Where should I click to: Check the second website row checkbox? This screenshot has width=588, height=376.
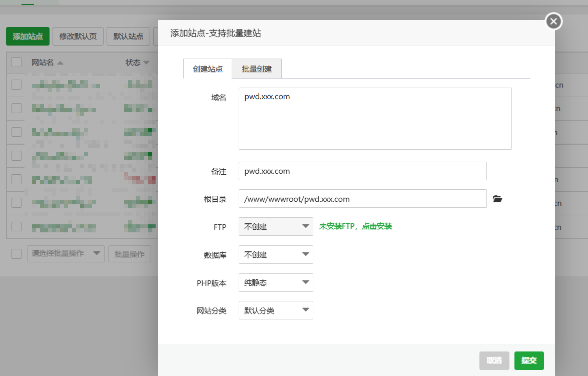point(17,109)
